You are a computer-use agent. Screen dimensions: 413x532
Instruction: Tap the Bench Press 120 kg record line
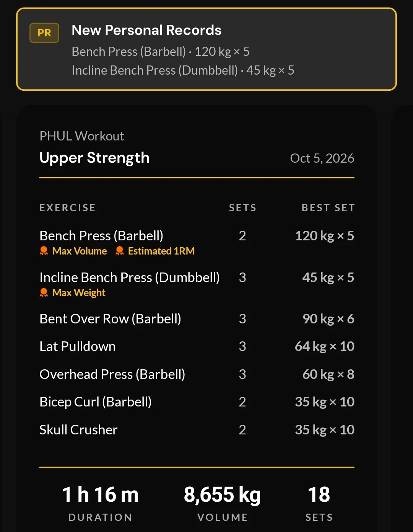coord(161,52)
